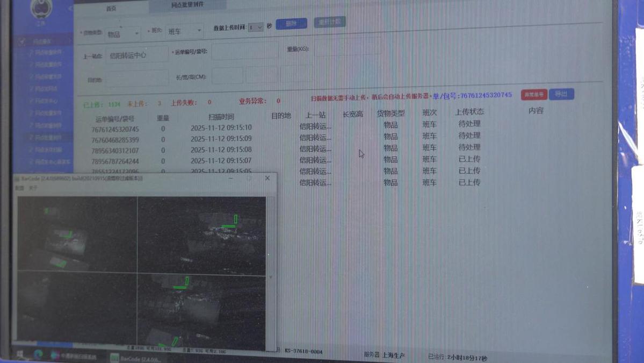Click the print system taskbar icon
Image resolution: width=644 pixels, height=363 pixels.
pos(74,356)
